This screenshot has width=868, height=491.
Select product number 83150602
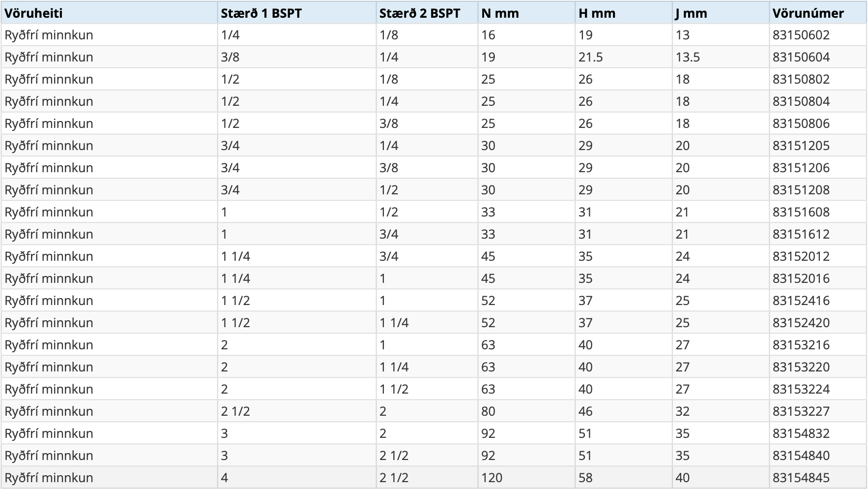(801, 35)
